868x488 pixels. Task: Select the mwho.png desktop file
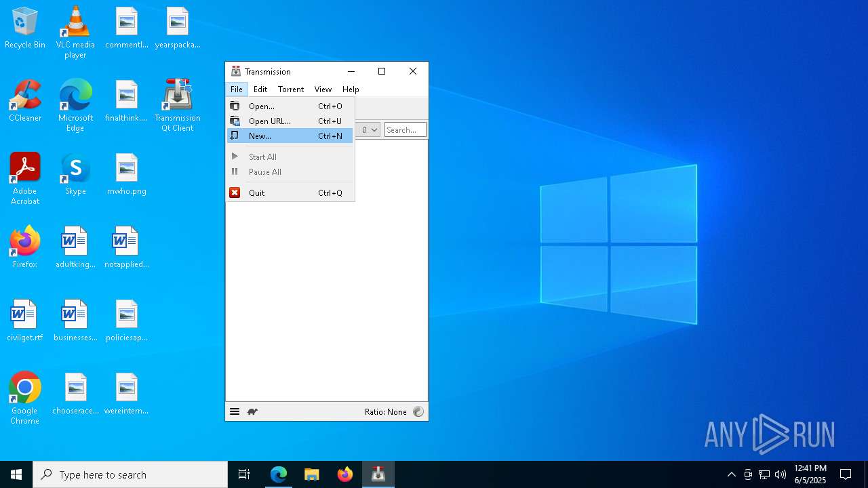pos(127,174)
